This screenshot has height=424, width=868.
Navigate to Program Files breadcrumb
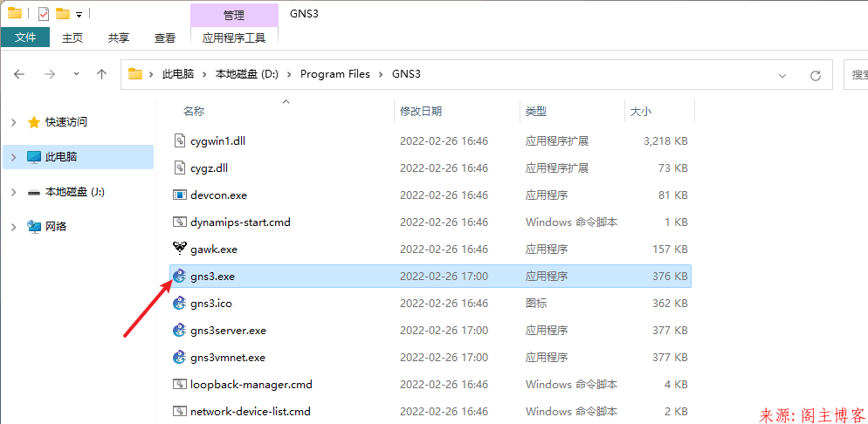pyautogui.click(x=335, y=74)
